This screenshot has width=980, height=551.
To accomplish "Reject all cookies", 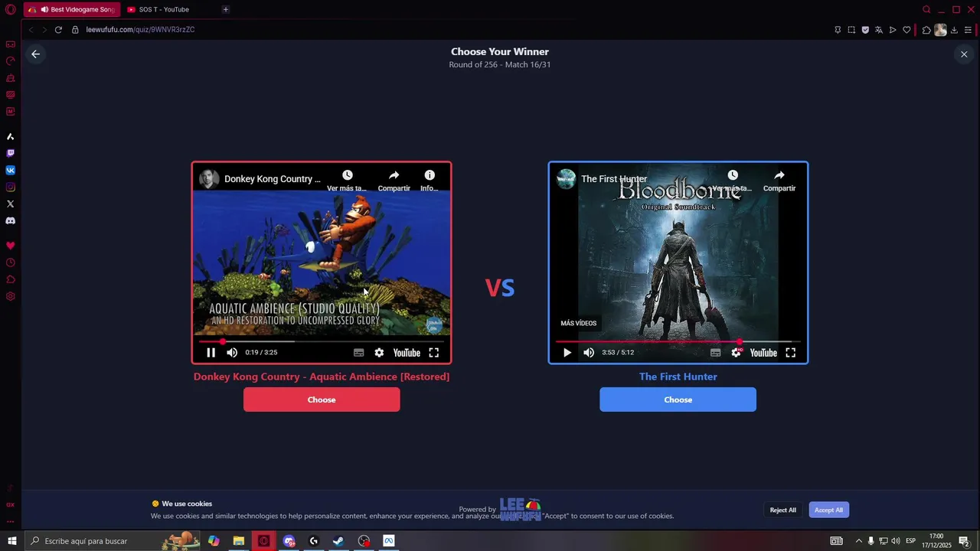I will pos(782,510).
